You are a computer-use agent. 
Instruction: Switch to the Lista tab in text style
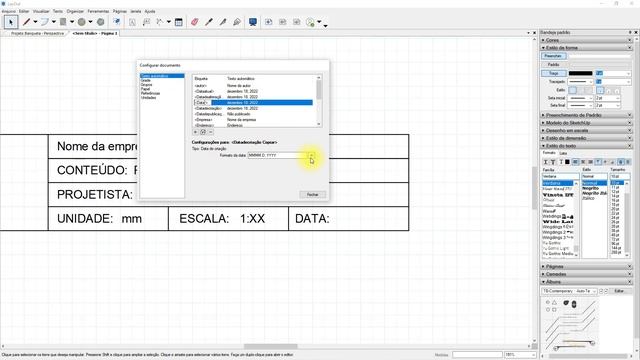tap(563, 153)
